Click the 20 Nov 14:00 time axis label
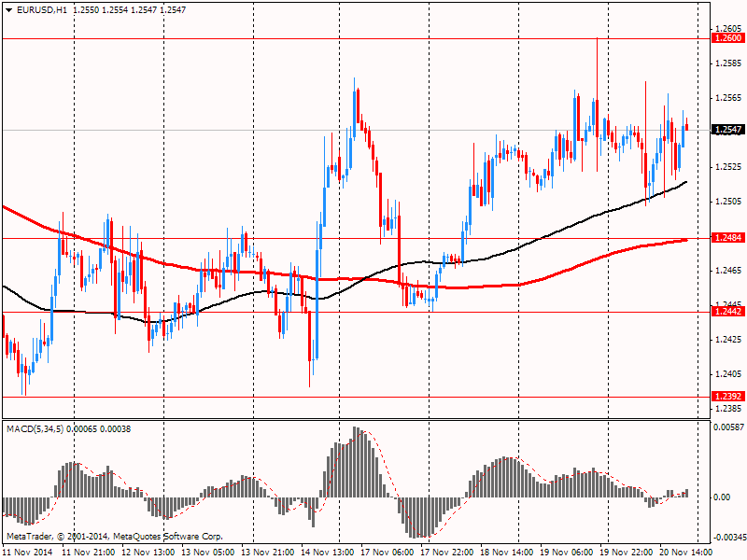Image resolution: width=747 pixels, height=560 pixels. (686, 553)
